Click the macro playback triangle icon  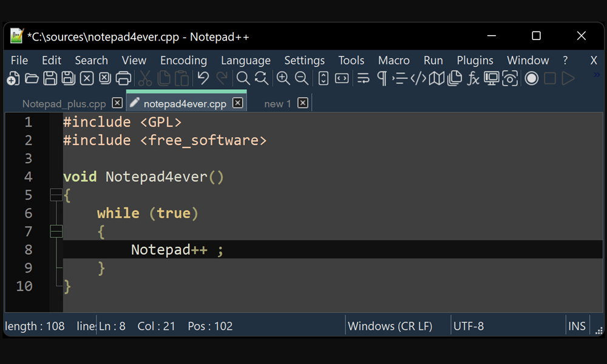[x=568, y=78]
